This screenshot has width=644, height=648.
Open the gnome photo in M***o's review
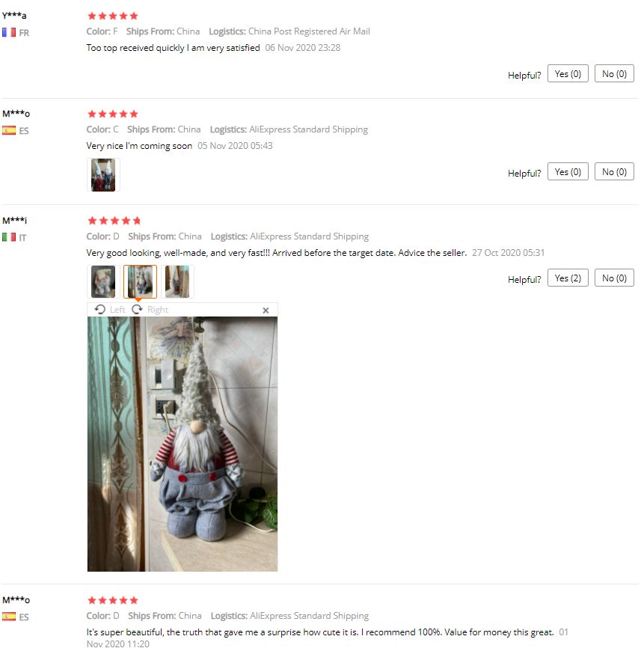point(103,175)
